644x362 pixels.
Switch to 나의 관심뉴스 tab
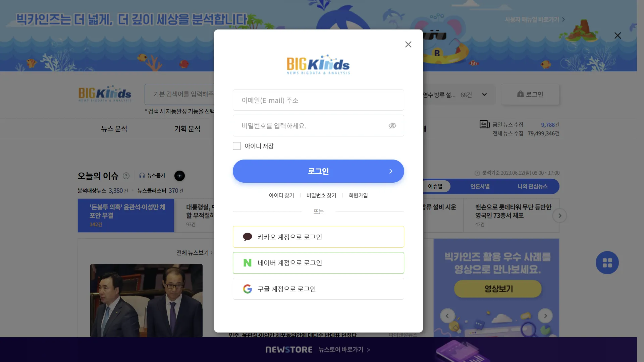pyautogui.click(x=532, y=186)
